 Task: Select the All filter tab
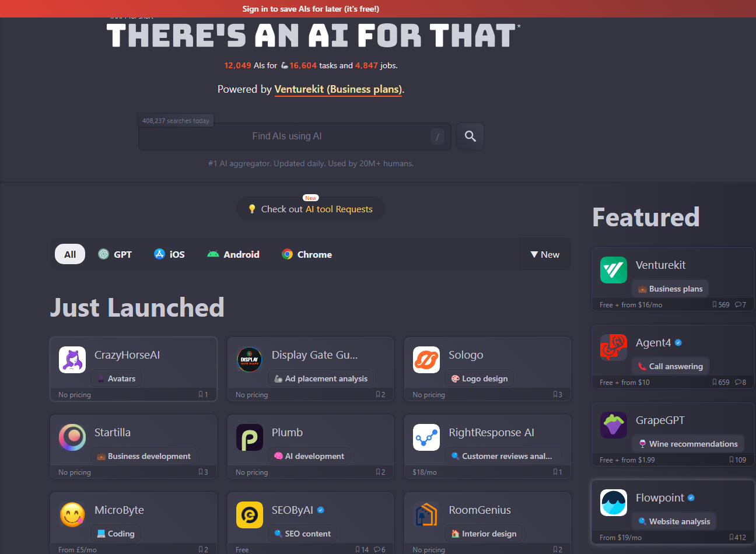[x=70, y=254]
